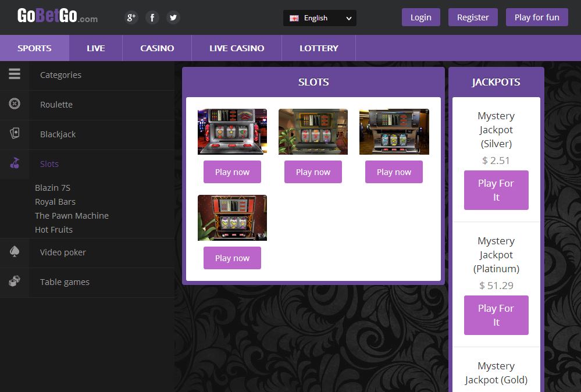
Task: Click the SLOTS panel header
Action: (x=313, y=82)
